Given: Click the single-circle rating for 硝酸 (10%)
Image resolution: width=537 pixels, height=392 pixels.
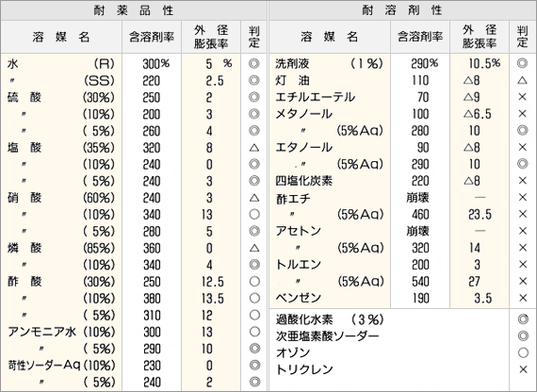Looking at the screenshot, I should (254, 215).
